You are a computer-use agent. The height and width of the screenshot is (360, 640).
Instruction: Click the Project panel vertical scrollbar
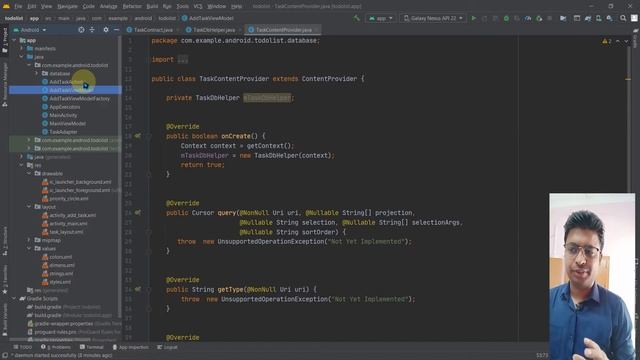pyautogui.click(x=120, y=176)
